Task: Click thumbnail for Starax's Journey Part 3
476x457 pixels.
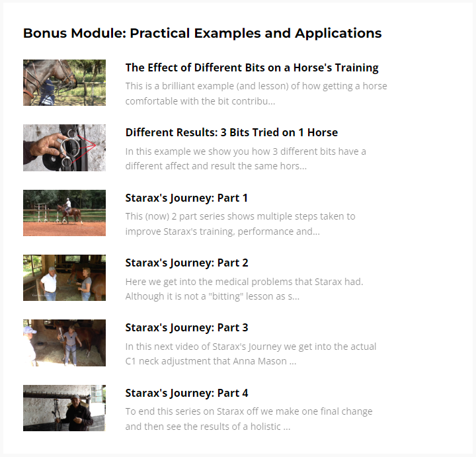Action: [64, 343]
